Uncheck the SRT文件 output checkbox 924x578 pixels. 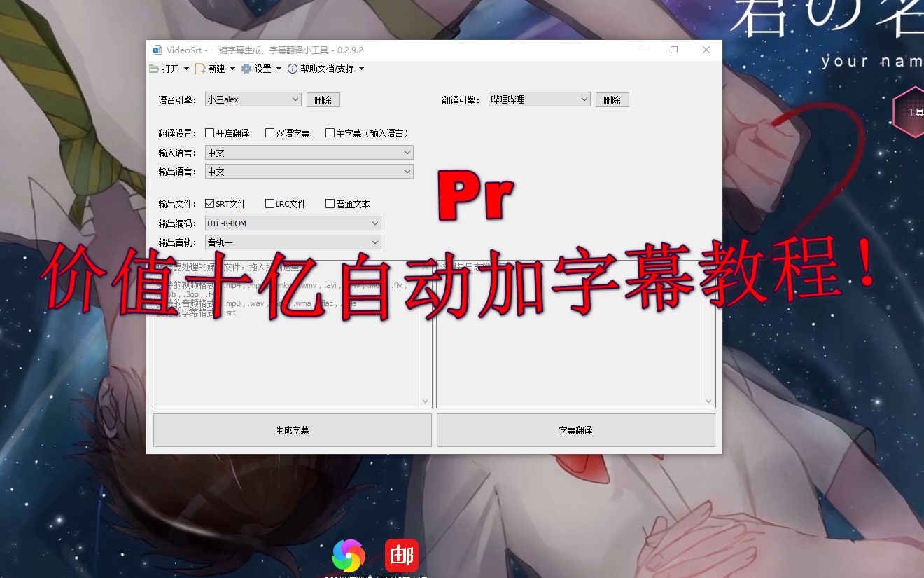[209, 204]
